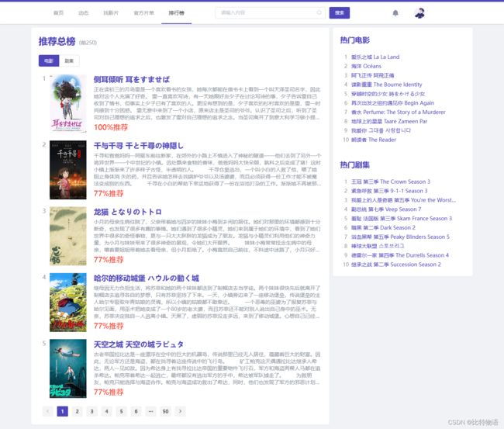Image resolution: width=504 pixels, height=429 pixels.
Task: Open title link 侧耳倾听 耳をすませば
Action: click(132, 79)
